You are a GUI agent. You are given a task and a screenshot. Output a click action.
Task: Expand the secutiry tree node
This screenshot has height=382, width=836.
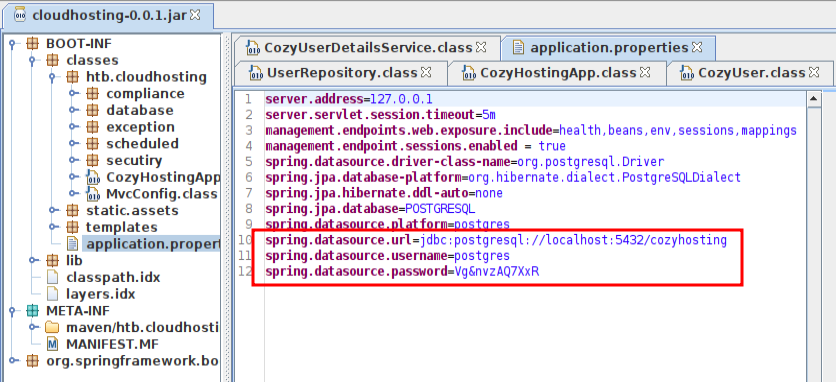pyautogui.click(x=73, y=160)
